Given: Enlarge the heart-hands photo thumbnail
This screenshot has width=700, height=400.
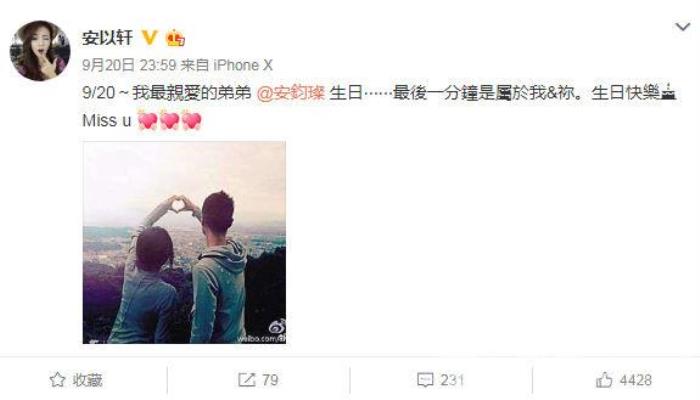Looking at the screenshot, I should [x=184, y=242].
